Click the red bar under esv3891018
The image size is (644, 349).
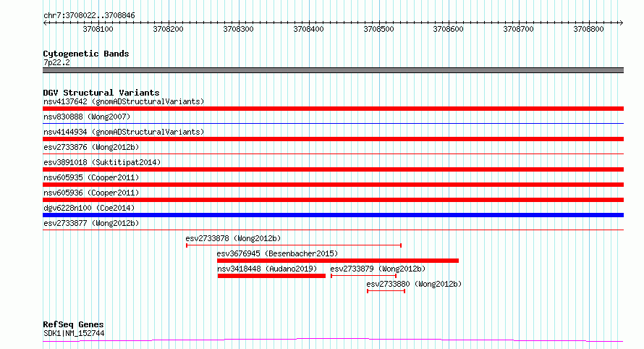(x=333, y=169)
